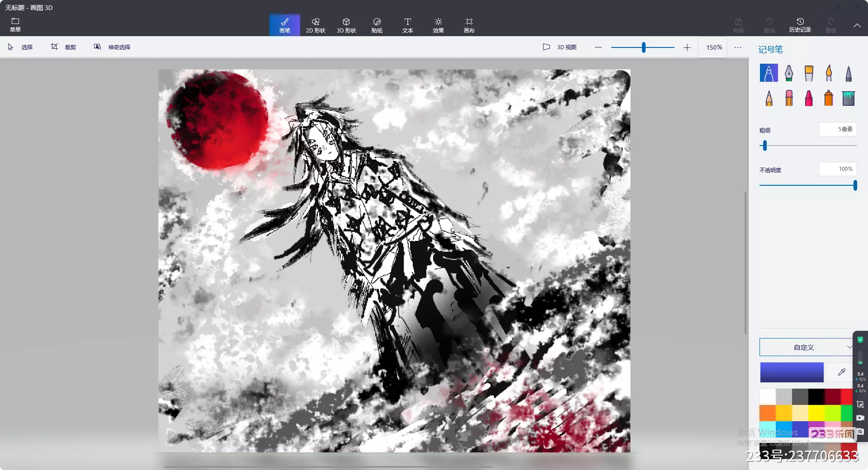Image resolution: width=868 pixels, height=470 pixels.
Task: Pick the yellow color swatch
Action: [x=816, y=413]
